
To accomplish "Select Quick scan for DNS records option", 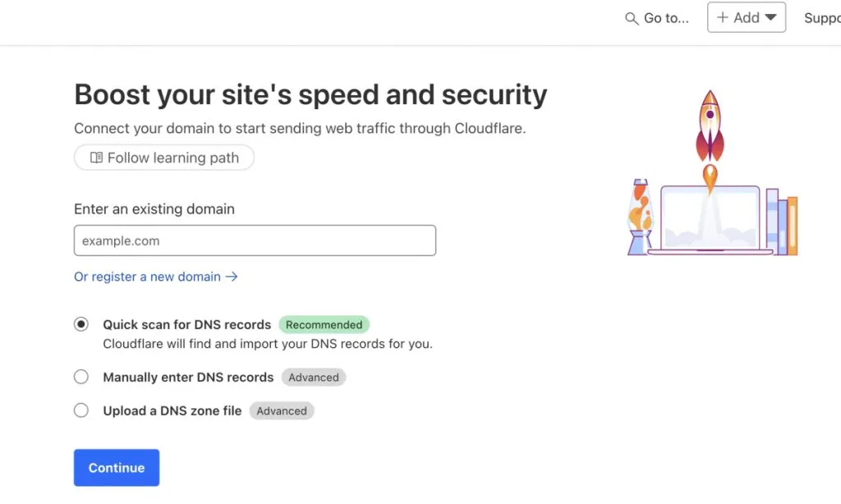I will pyautogui.click(x=81, y=324).
